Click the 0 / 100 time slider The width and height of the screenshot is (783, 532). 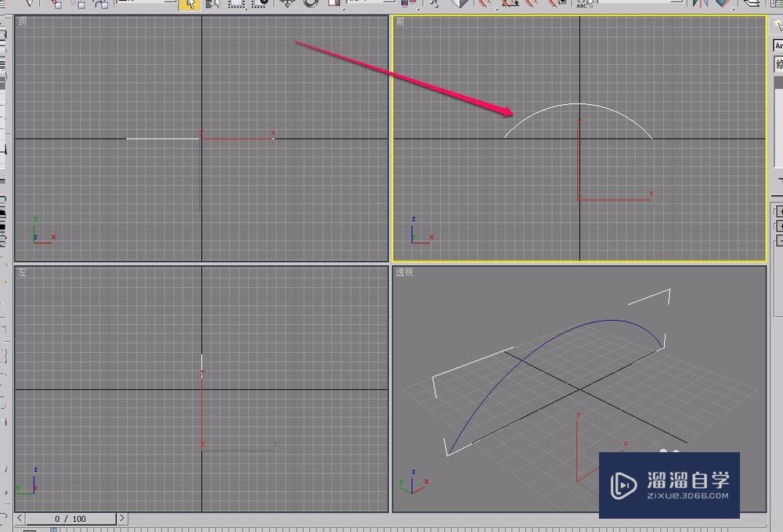[x=71, y=519]
